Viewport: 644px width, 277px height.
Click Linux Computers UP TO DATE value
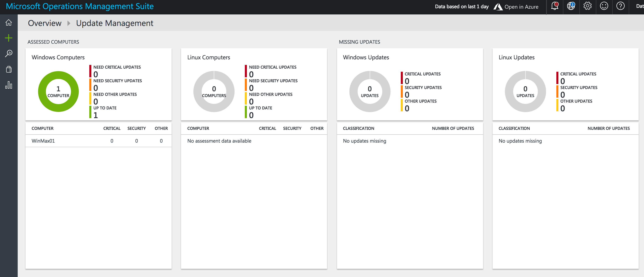click(251, 115)
